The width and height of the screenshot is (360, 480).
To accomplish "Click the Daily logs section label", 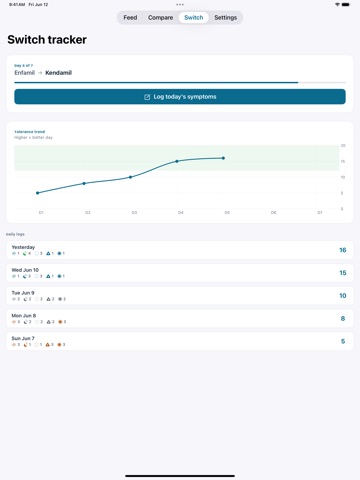I will tap(15, 234).
